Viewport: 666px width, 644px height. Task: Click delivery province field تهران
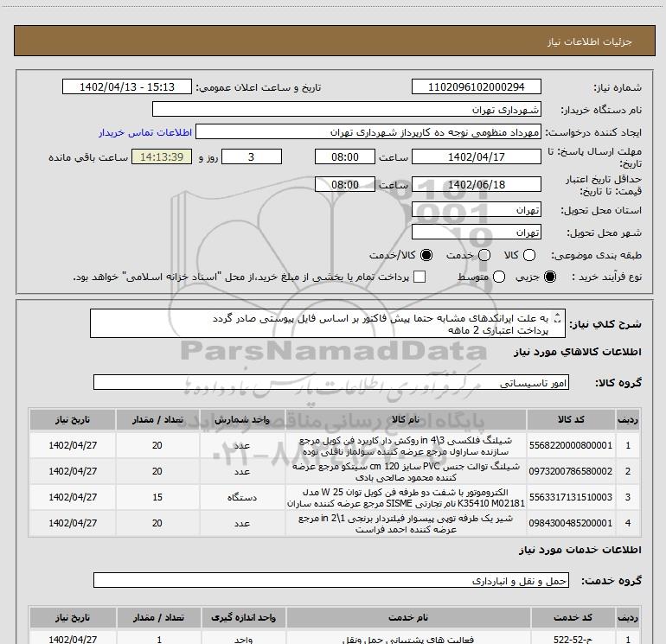point(476,210)
